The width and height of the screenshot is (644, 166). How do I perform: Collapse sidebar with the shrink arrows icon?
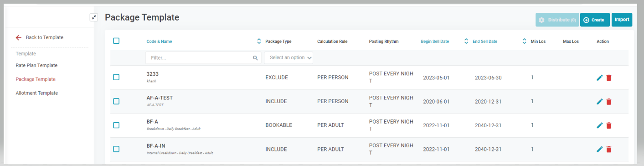[x=93, y=17]
